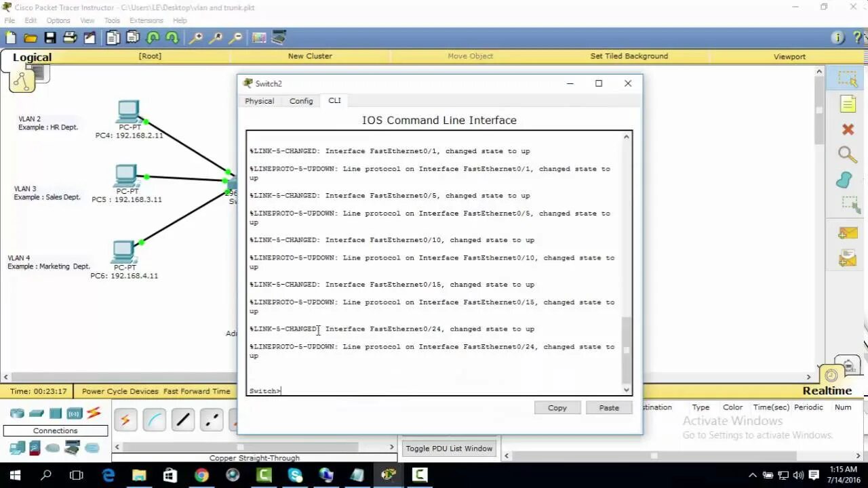The image size is (868, 488).
Task: Click the Paste toolbar icon
Action: [x=133, y=38]
